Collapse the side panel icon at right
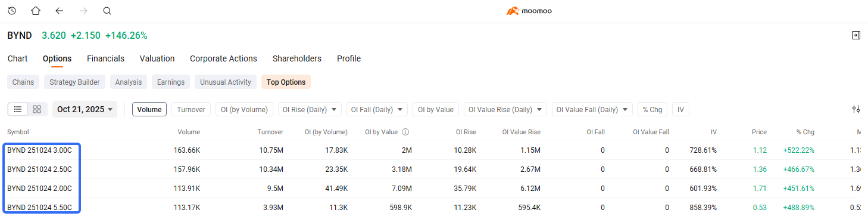 [x=856, y=35]
